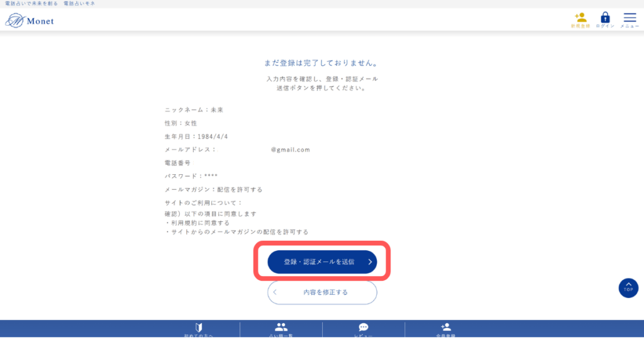The width and height of the screenshot is (644, 342).
Task: Open login via the padlock icon
Action: pyautogui.click(x=606, y=18)
